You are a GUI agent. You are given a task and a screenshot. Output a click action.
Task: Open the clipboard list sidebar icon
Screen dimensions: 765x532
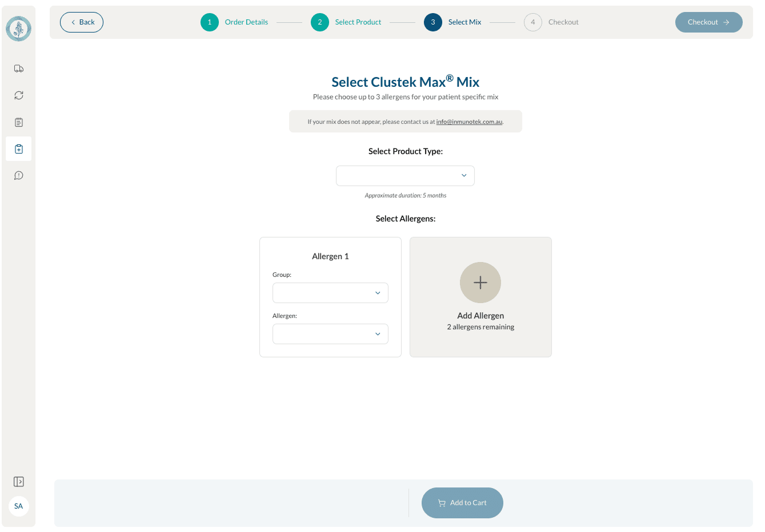pos(19,122)
